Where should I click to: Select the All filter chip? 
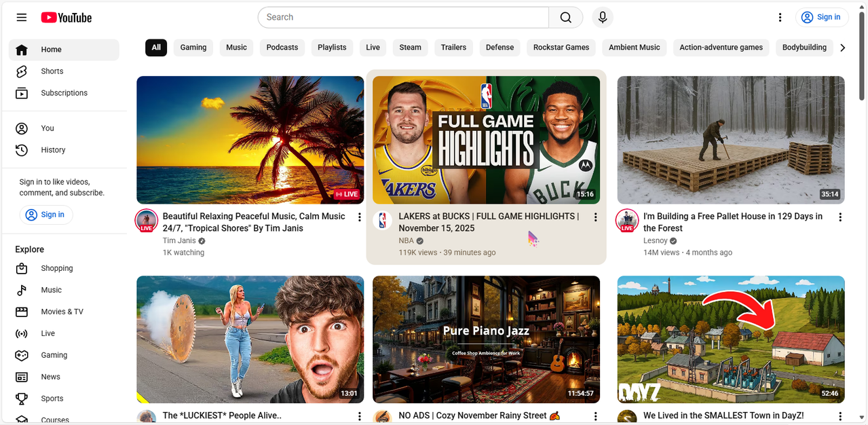pos(156,48)
